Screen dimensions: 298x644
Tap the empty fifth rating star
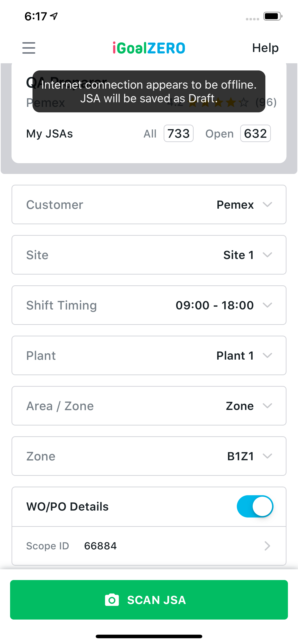tap(244, 103)
